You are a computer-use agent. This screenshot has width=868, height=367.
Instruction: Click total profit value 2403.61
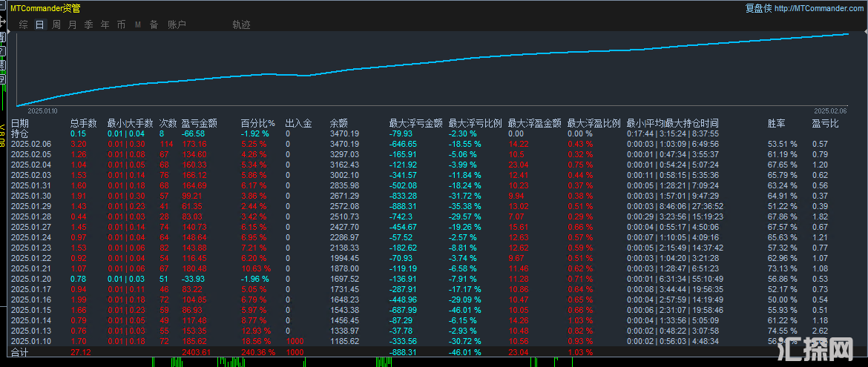[197, 352]
